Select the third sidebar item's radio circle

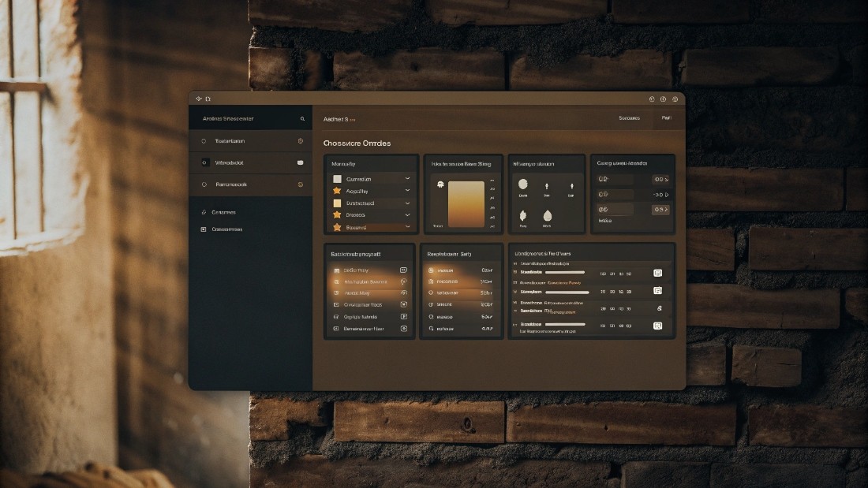pyautogui.click(x=204, y=184)
